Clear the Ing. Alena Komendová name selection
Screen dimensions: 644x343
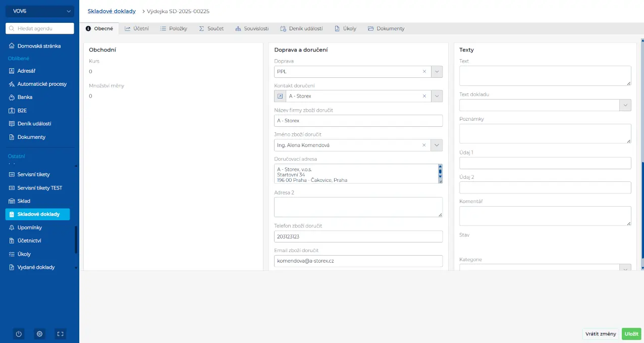click(424, 145)
